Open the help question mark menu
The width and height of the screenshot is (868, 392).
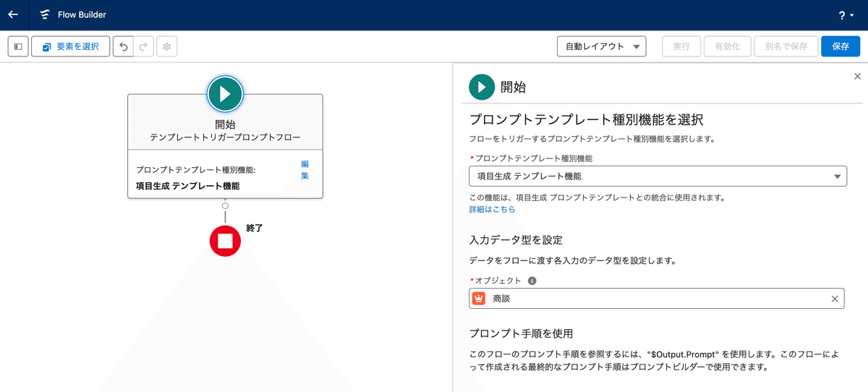[846, 15]
